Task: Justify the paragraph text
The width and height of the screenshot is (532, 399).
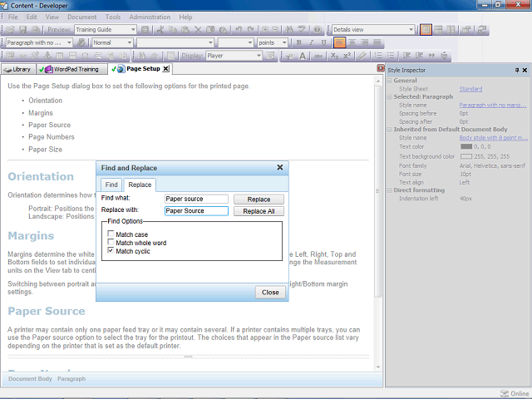Action: [x=377, y=42]
